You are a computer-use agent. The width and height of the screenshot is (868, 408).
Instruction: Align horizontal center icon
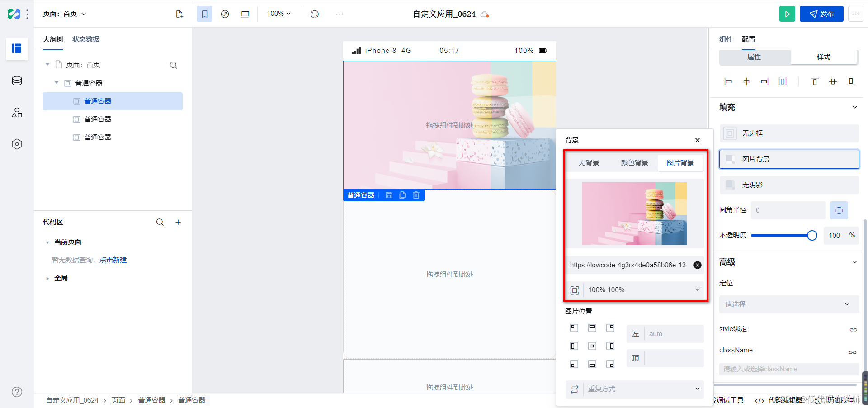pos(746,81)
